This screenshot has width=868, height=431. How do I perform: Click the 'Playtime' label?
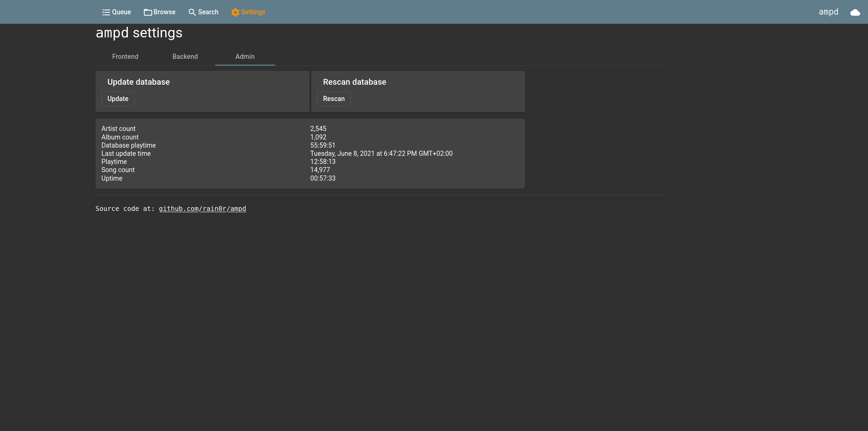point(114,162)
